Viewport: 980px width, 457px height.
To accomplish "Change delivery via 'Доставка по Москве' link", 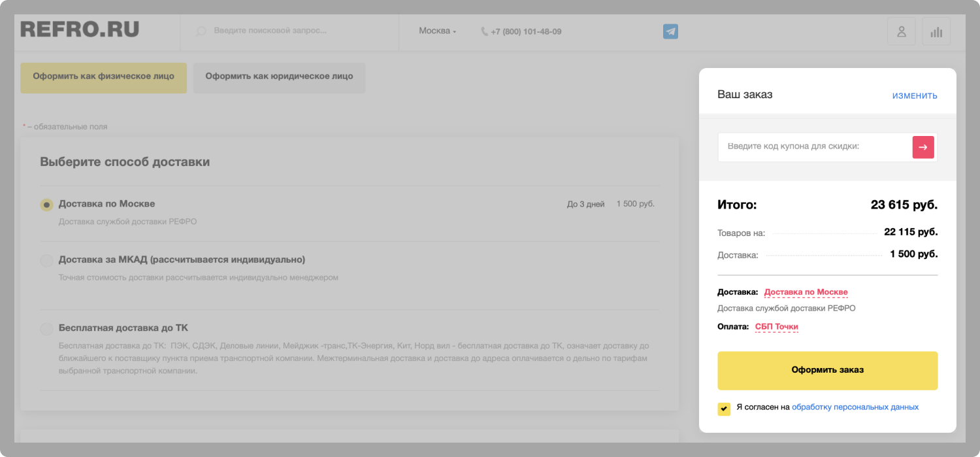I will click(806, 292).
